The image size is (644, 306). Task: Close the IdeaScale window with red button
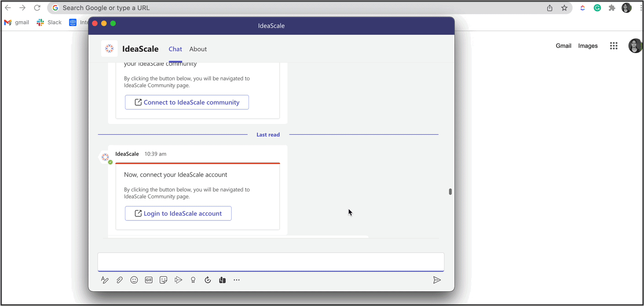pyautogui.click(x=95, y=23)
